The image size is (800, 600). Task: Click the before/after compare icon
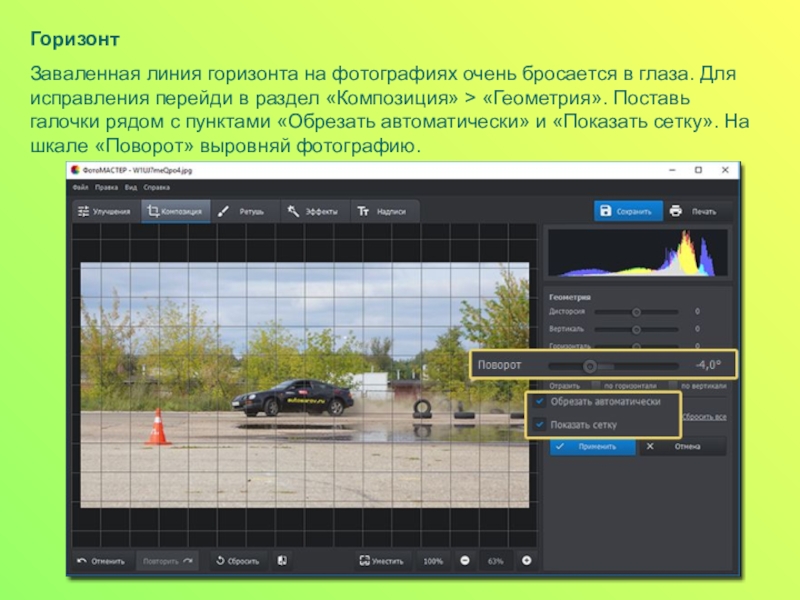pos(282,561)
